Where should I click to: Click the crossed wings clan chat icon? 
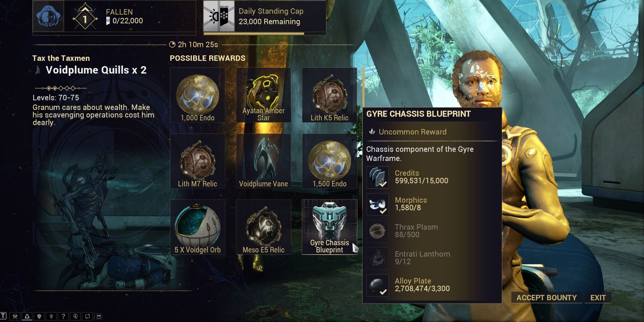point(15,316)
